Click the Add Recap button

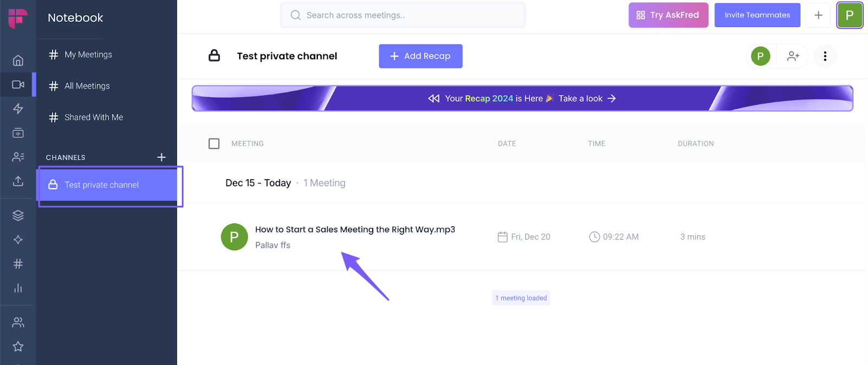(x=420, y=56)
